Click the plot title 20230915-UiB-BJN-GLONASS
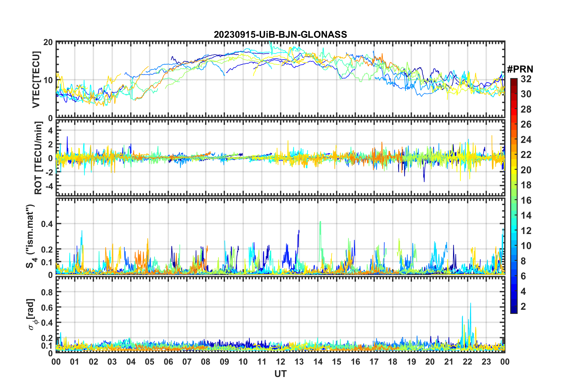The height and width of the screenshot is (392, 561). coord(280,35)
